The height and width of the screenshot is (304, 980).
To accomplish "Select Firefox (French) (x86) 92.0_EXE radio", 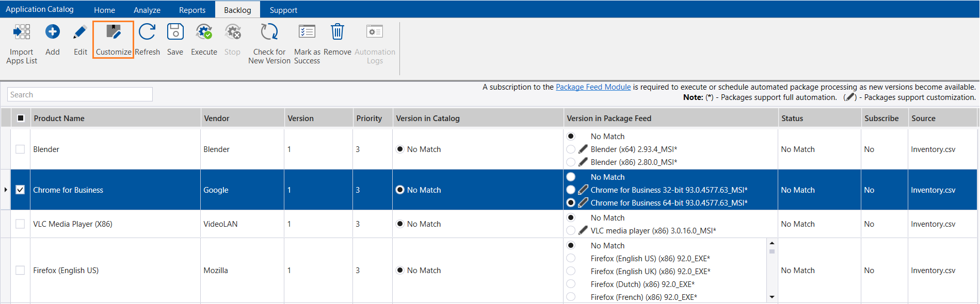I will [x=571, y=297].
